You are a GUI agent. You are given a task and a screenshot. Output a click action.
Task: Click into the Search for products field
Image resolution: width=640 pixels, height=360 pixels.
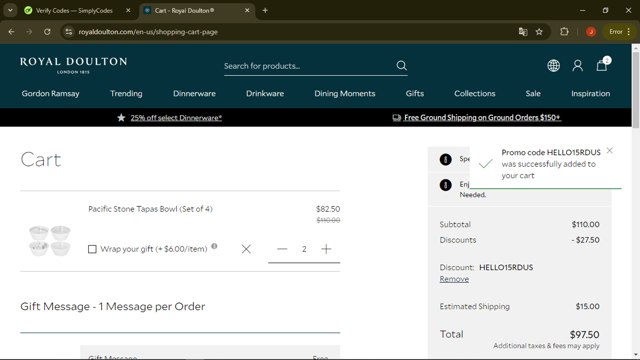coord(308,66)
